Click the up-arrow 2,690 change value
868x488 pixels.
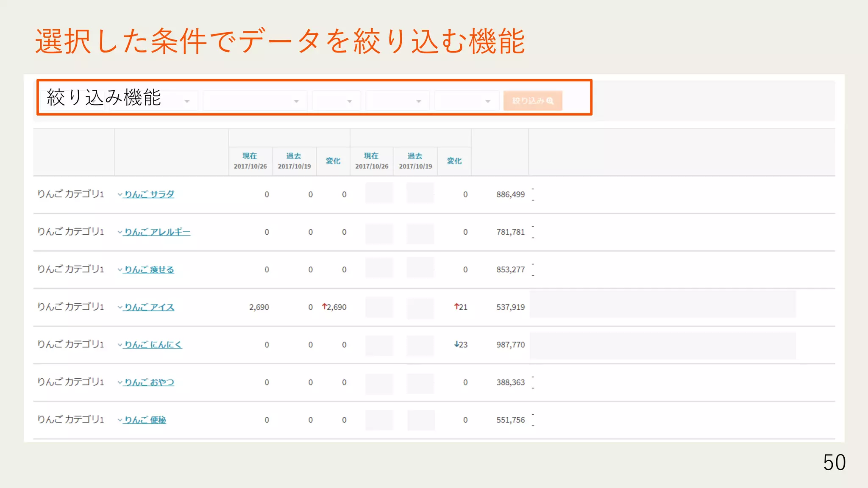coord(334,307)
